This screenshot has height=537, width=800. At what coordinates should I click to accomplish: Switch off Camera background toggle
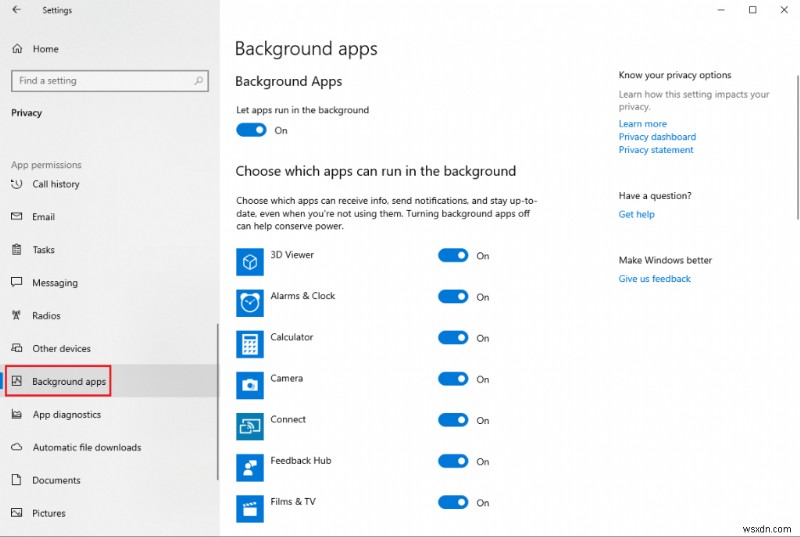(x=453, y=379)
